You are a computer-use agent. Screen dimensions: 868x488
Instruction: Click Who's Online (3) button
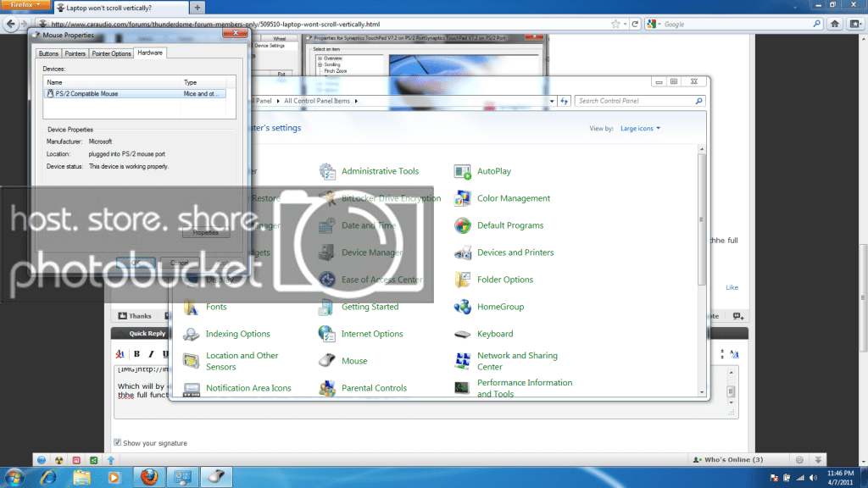point(728,460)
